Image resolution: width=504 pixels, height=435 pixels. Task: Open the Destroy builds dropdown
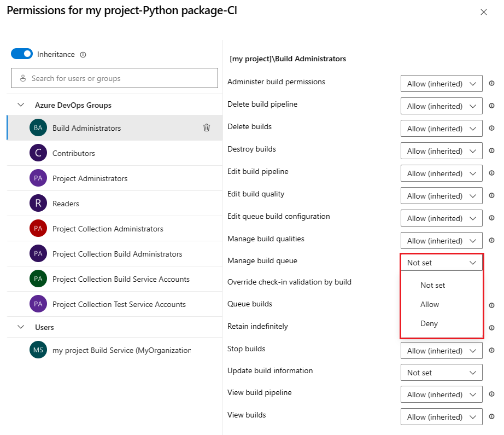coord(441,151)
